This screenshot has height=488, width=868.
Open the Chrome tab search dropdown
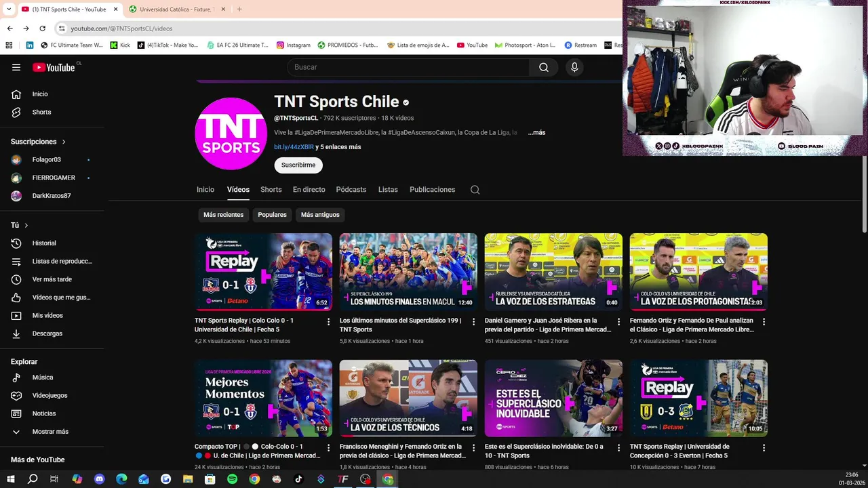[9, 9]
